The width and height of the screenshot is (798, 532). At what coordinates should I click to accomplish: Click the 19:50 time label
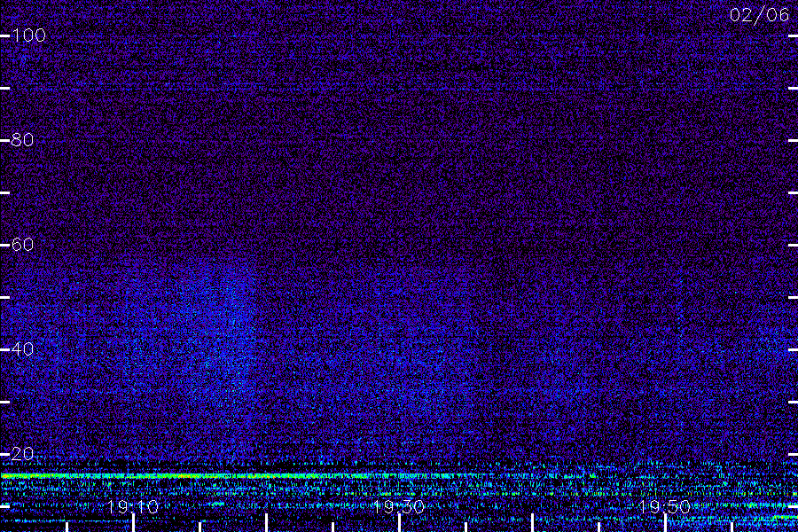(x=664, y=507)
